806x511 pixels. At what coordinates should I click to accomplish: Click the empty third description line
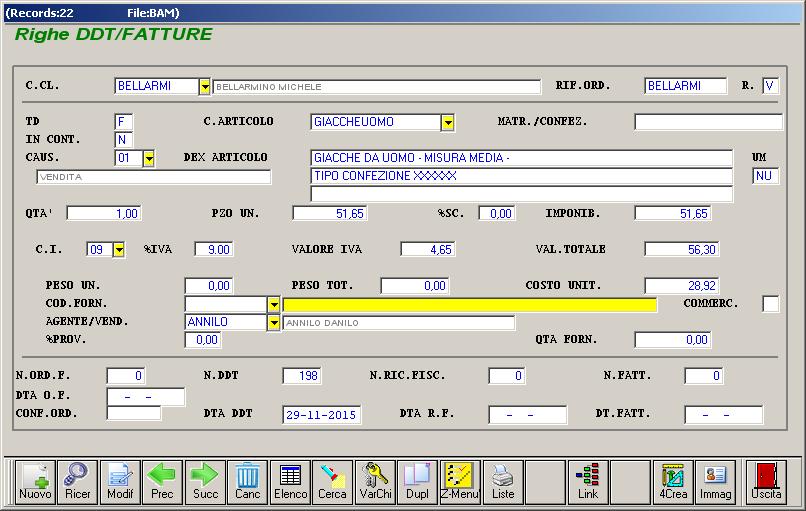(x=521, y=194)
